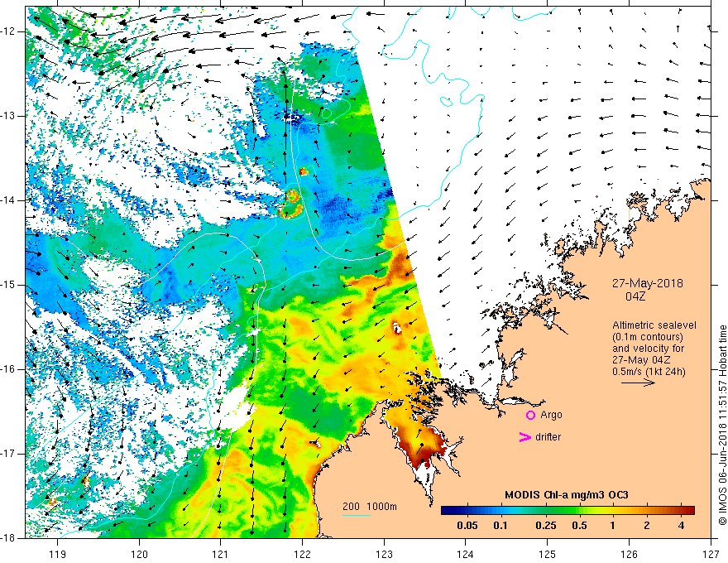Click the latitude axis label '-13'
This screenshot has height=563, width=728.
(9, 116)
